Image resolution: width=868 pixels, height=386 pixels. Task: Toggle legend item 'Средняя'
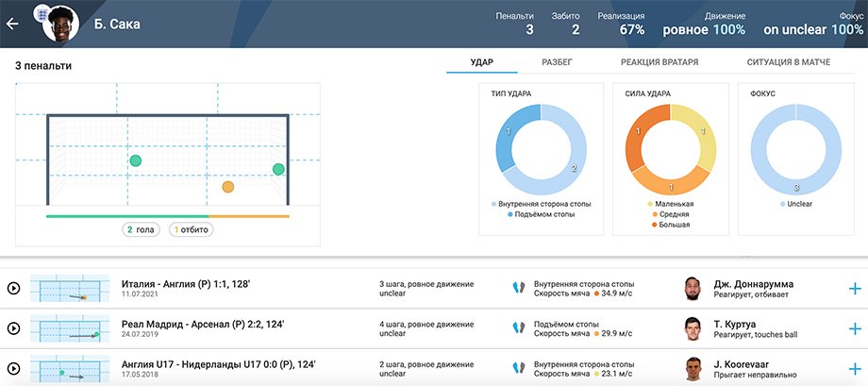671,214
